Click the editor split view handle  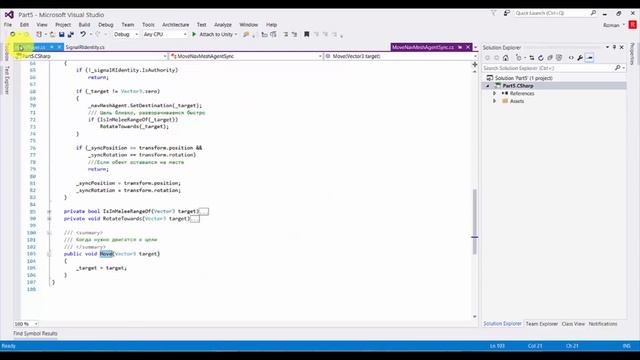[474, 64]
